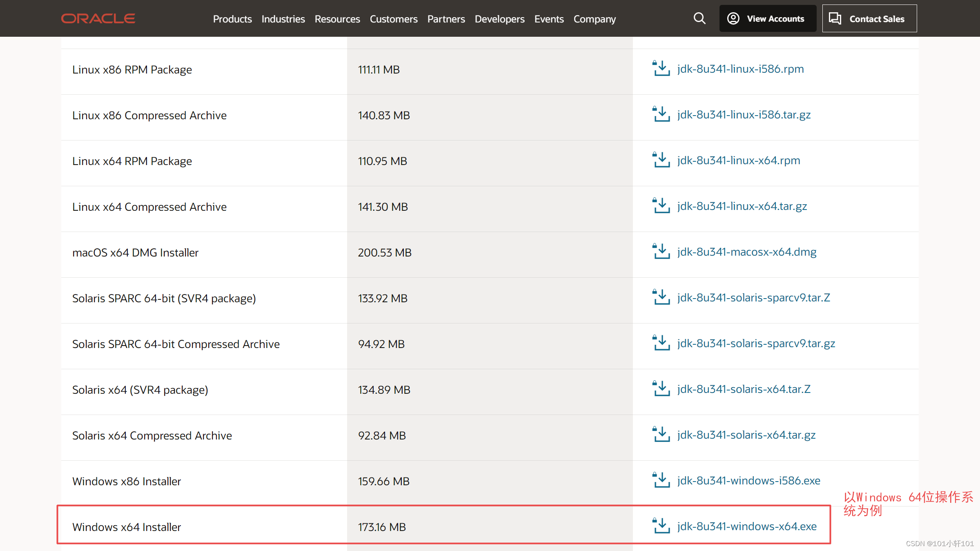Click download icon for jdk-8u341-macosx-x64.dmg
This screenshot has height=551, width=980.
pyautogui.click(x=661, y=252)
